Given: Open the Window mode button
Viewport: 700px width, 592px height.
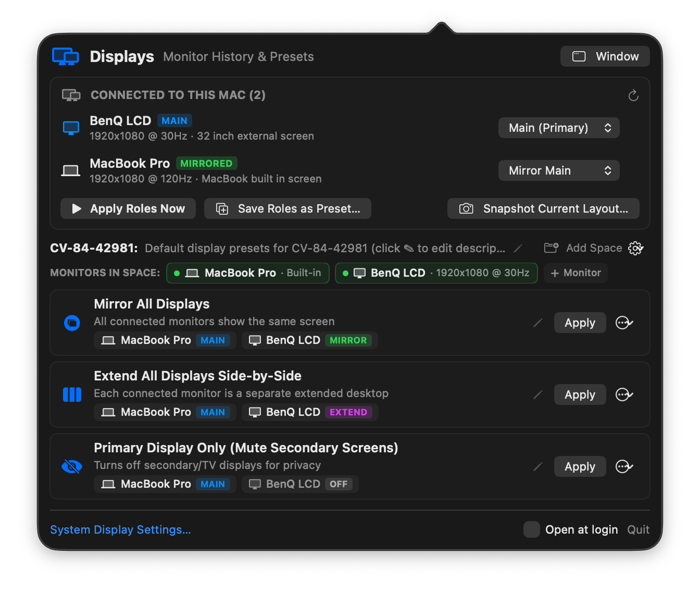Looking at the screenshot, I should point(605,56).
